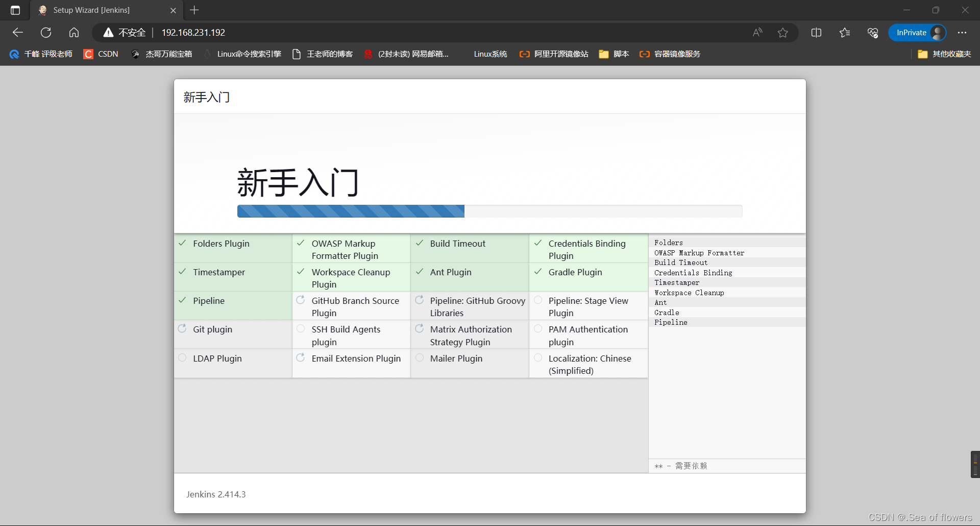
Task: Open the favorites list icon
Action: (845, 33)
